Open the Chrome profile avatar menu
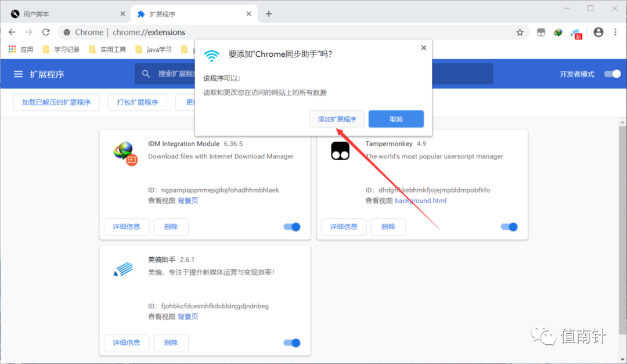 (598, 33)
